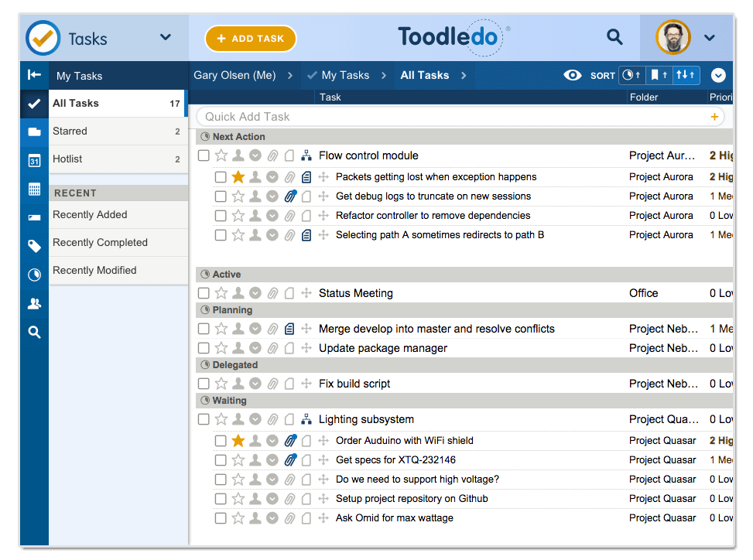The width and height of the screenshot is (753, 560).
Task: Click the calendar icon in left sidebar
Action: tap(34, 161)
